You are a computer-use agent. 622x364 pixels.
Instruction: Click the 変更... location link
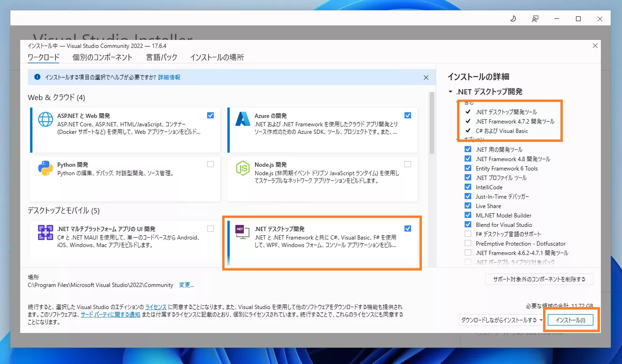(x=187, y=285)
